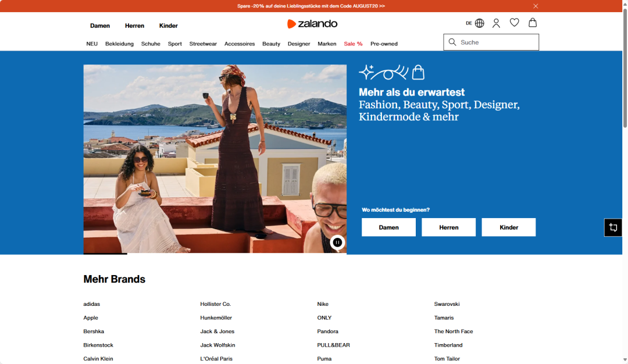The image size is (628, 364).
Task: Open the wishlist heart icon
Action: point(514,23)
